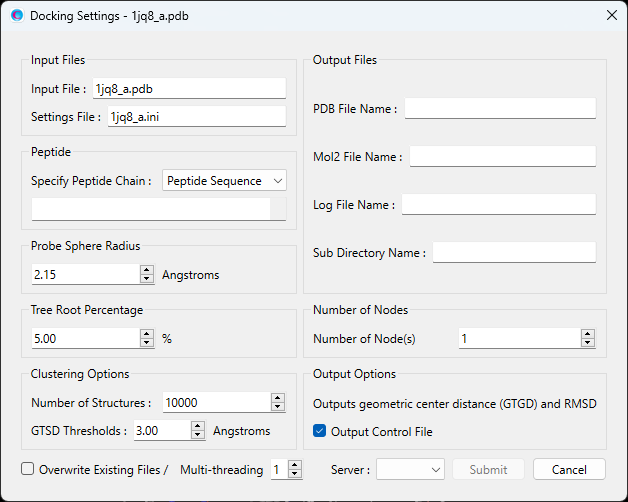Focus the Mol2 File Name field
This screenshot has width=628, height=502.
[502, 157]
